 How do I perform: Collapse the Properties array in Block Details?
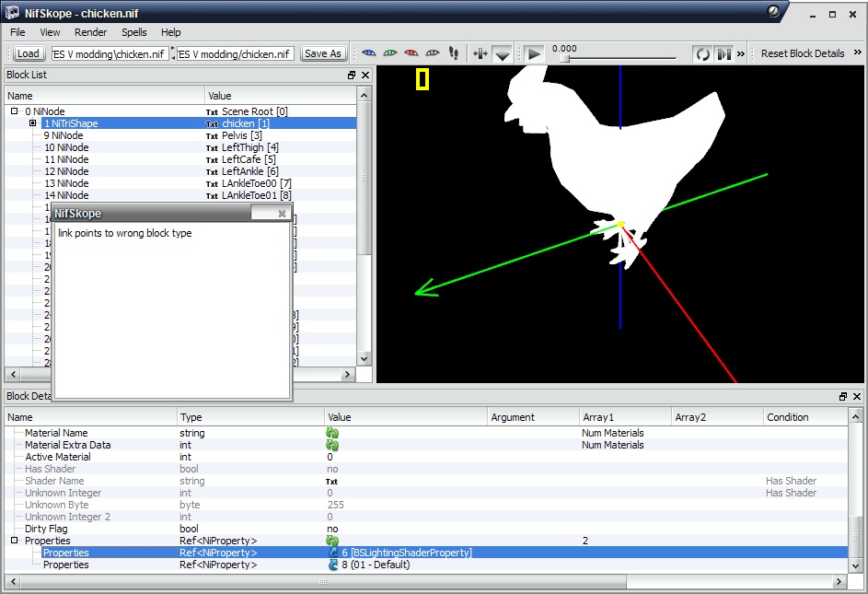[14, 541]
